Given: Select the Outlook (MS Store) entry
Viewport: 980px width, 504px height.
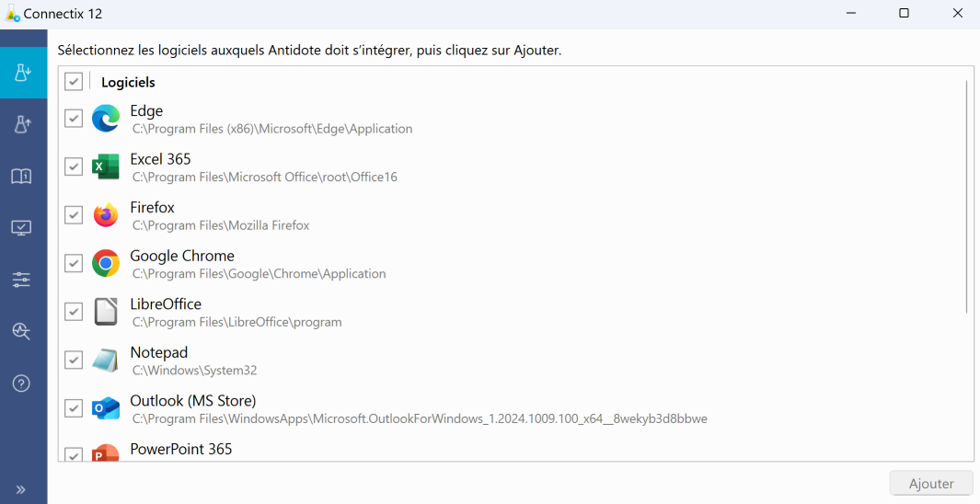Looking at the screenshot, I should (513, 409).
